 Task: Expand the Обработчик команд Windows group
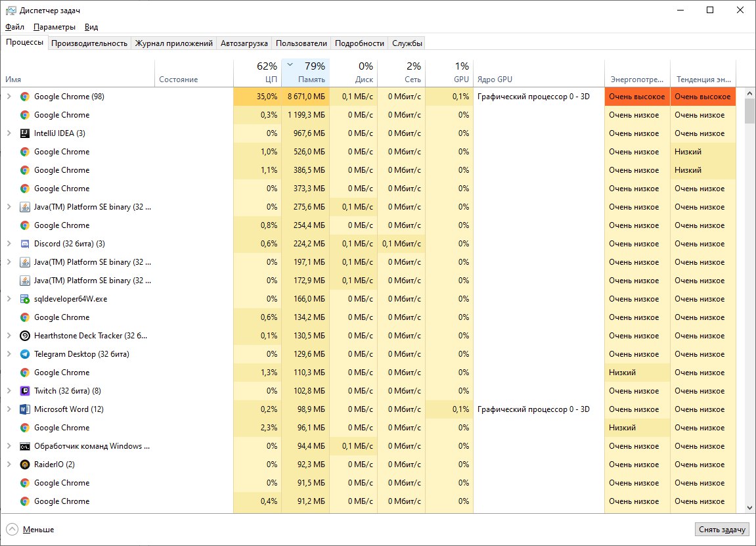click(9, 446)
